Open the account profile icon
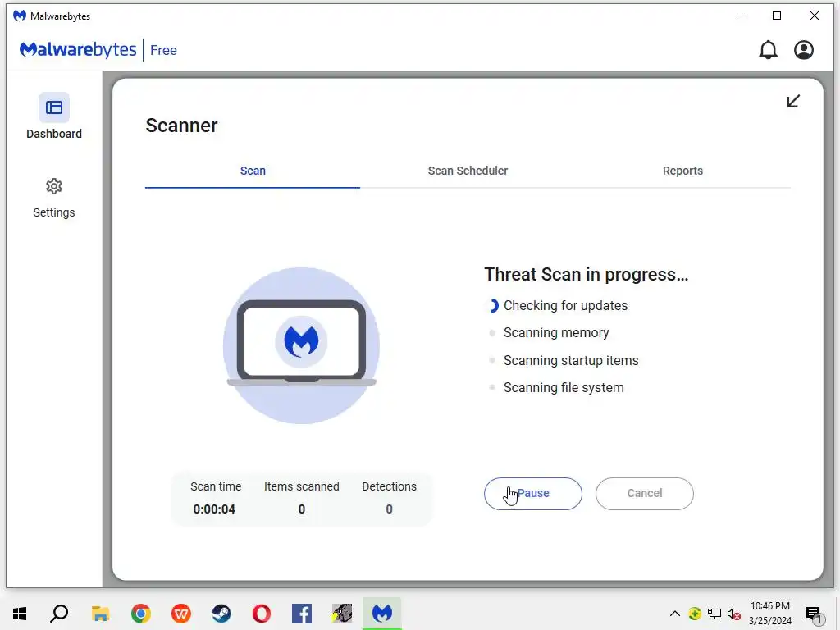The height and width of the screenshot is (630, 840). pos(804,50)
